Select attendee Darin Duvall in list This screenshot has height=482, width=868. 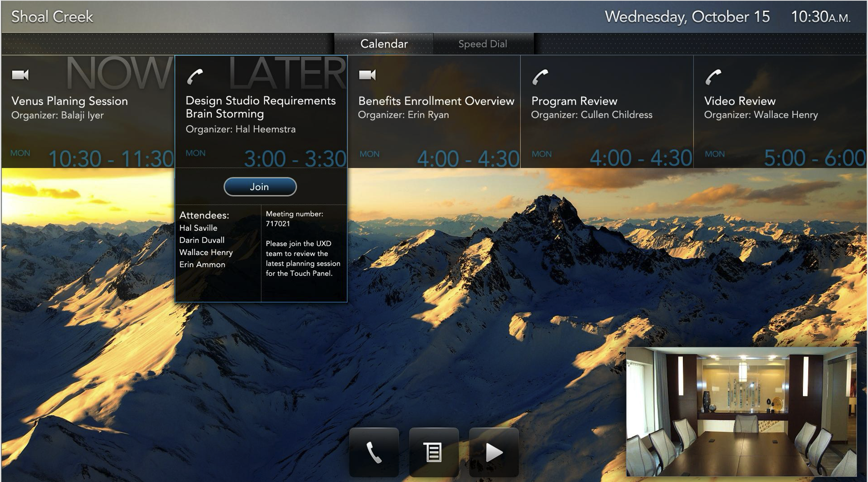tap(202, 240)
